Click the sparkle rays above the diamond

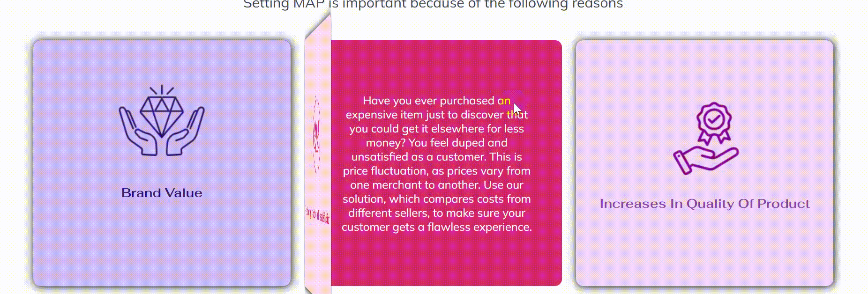click(162, 90)
